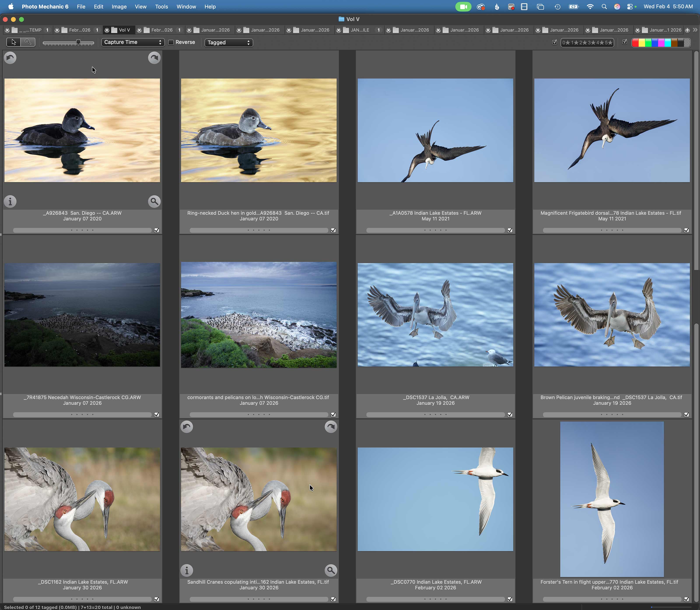The width and height of the screenshot is (700, 610).
Task: Close the Vol V tab
Action: (x=107, y=30)
